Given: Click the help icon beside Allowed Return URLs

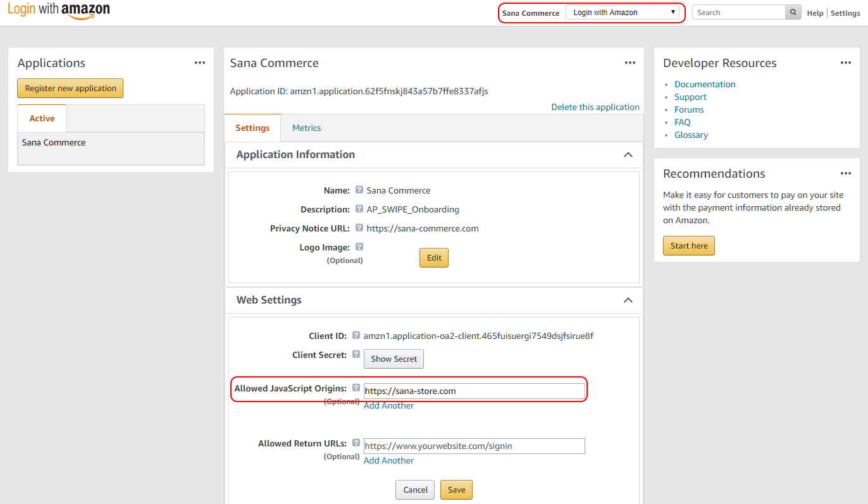Looking at the screenshot, I should point(356,443).
